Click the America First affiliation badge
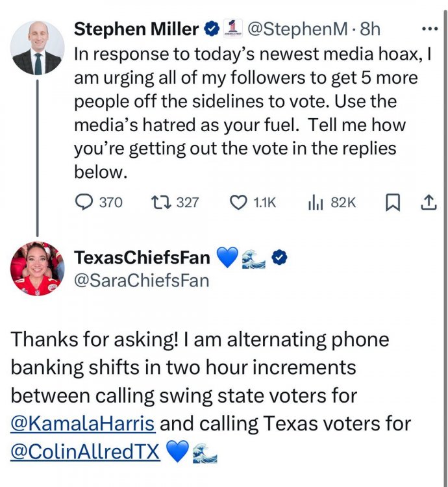The width and height of the screenshot is (448, 487). [231, 29]
